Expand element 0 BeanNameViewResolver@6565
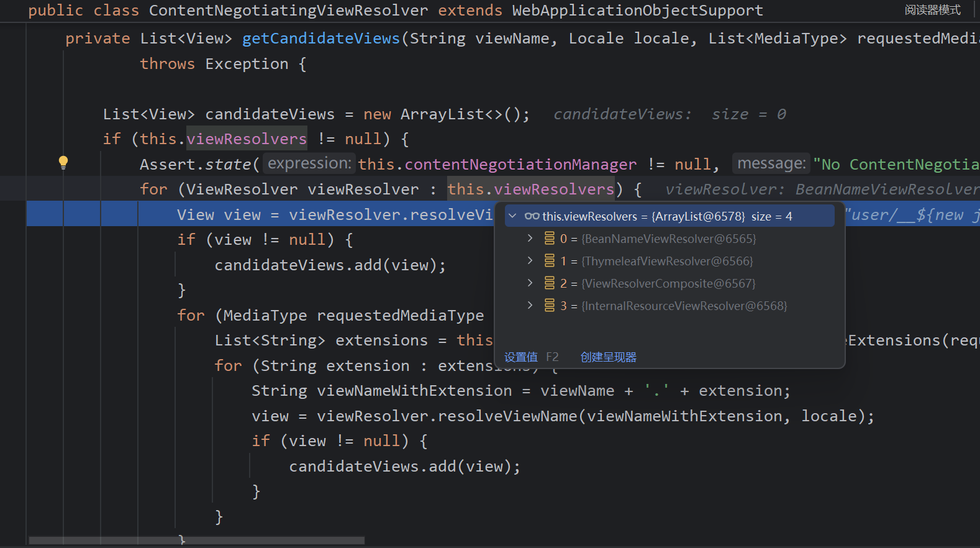 [530, 239]
